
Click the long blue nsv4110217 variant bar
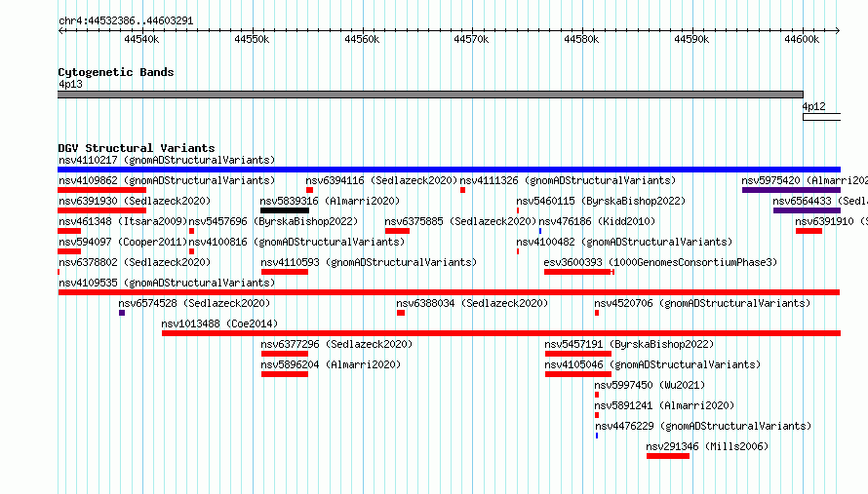click(x=449, y=170)
